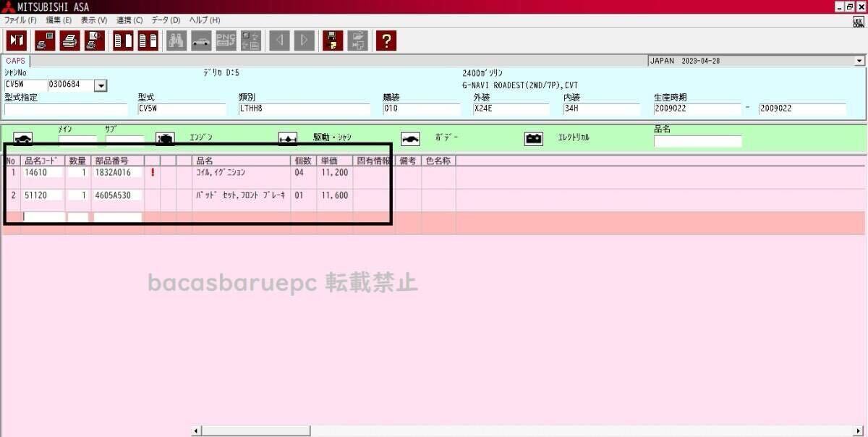Click the 艤装 field showing 010
The width and height of the screenshot is (868, 437).
click(422, 109)
